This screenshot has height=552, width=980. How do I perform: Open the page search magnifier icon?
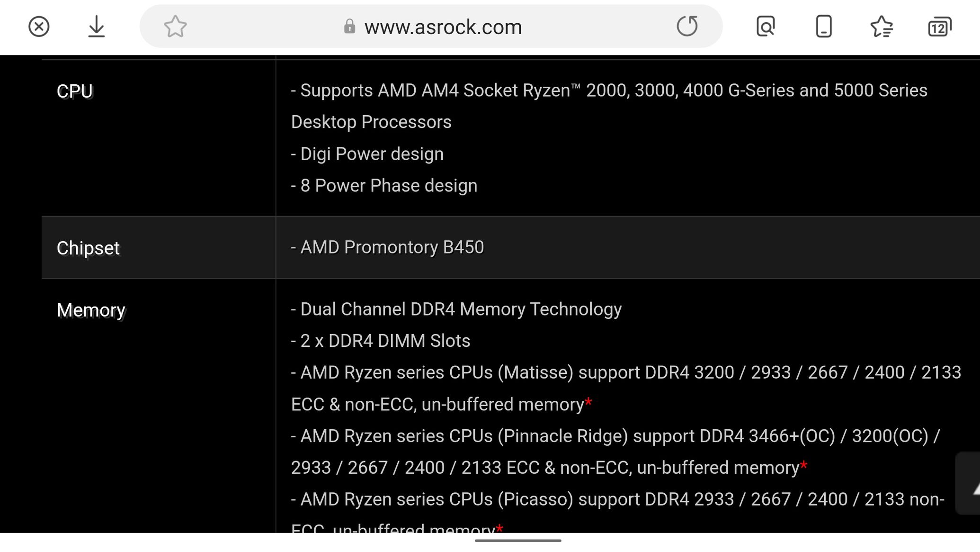pos(766,27)
